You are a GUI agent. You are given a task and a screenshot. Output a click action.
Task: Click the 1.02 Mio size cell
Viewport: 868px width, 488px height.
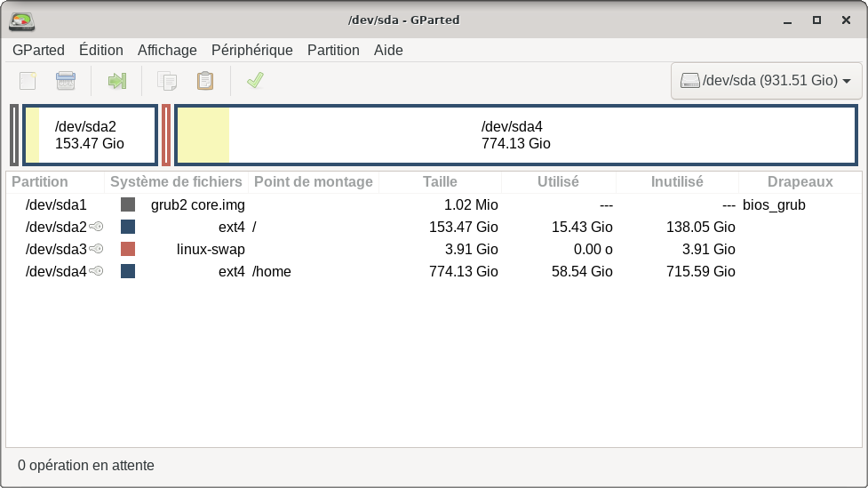(471, 205)
